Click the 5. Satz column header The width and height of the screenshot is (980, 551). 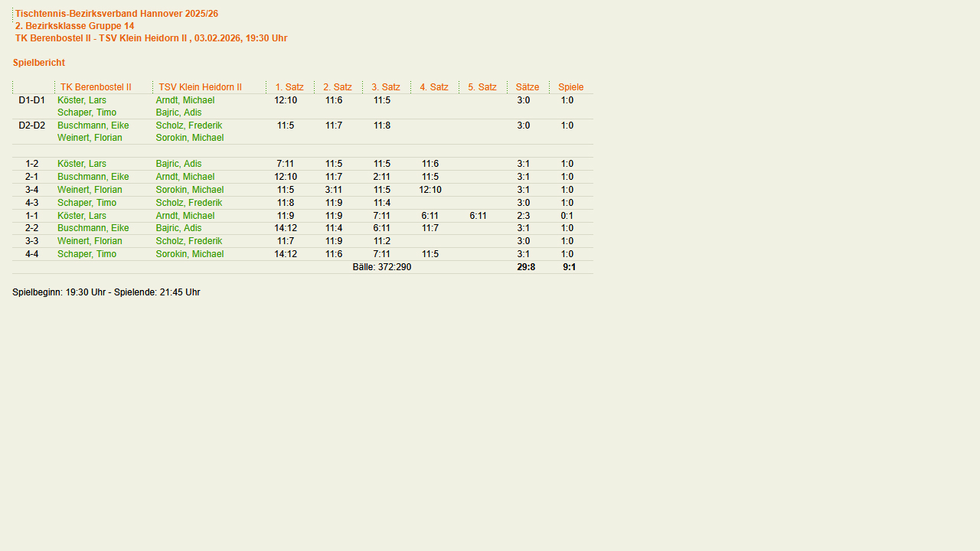tap(482, 87)
